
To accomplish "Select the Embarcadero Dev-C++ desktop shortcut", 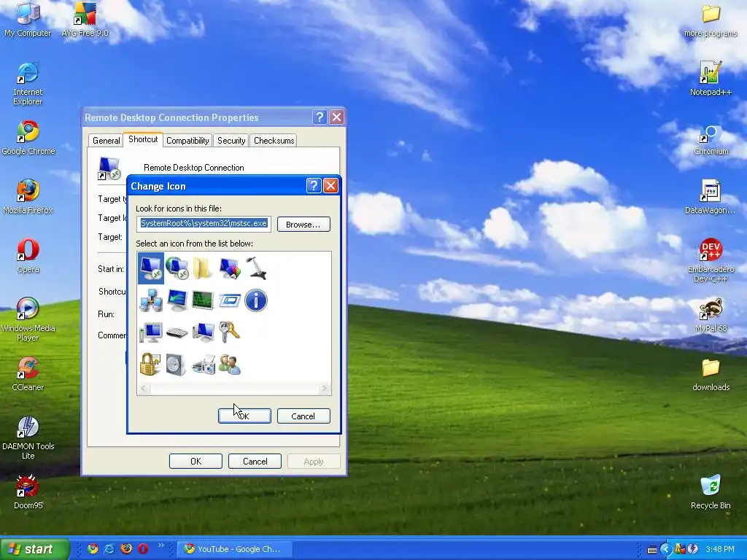I will 711,260.
